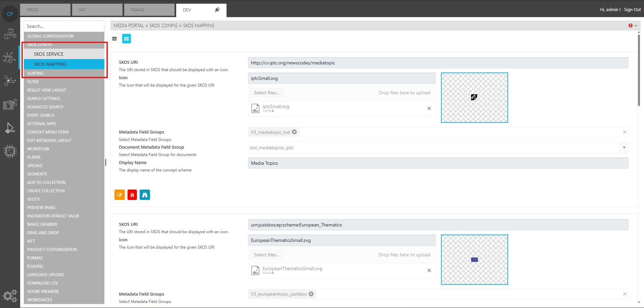The height and width of the screenshot is (308, 644).
Task: Expand the red alert dropdown
Action: tap(633, 25)
